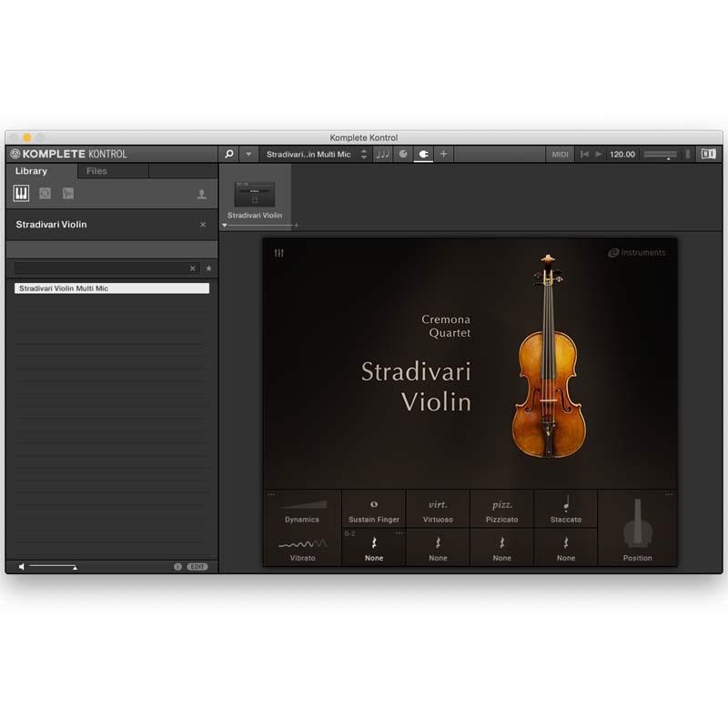728x728 pixels.
Task: Open the mixer sliders icon in the instrument
Action: click(278, 253)
